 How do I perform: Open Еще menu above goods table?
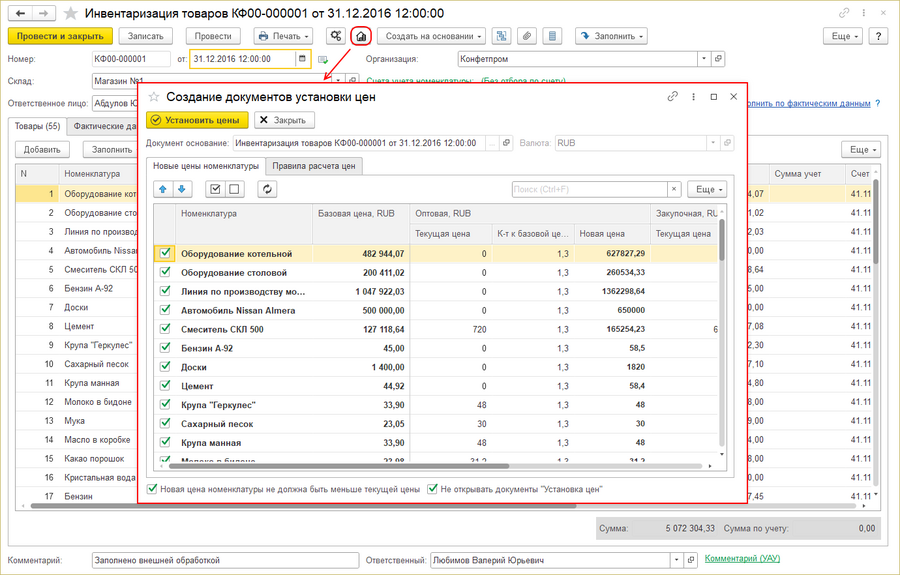tap(861, 150)
